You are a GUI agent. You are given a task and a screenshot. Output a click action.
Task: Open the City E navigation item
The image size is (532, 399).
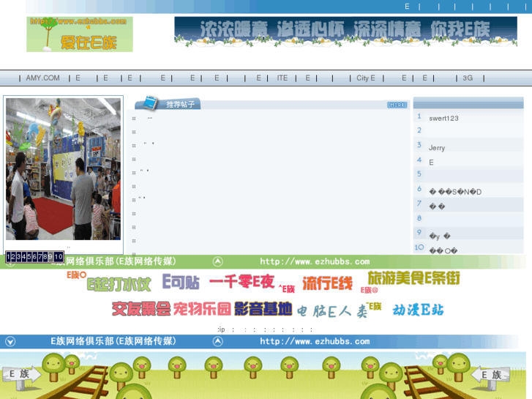[366, 78]
